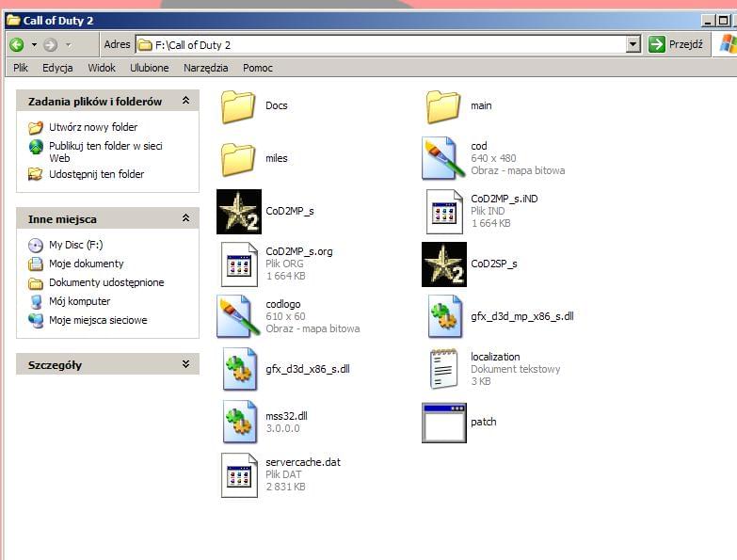Screen dimensions: 737x560
Task: Click the Przejdź button
Action: tap(676, 44)
